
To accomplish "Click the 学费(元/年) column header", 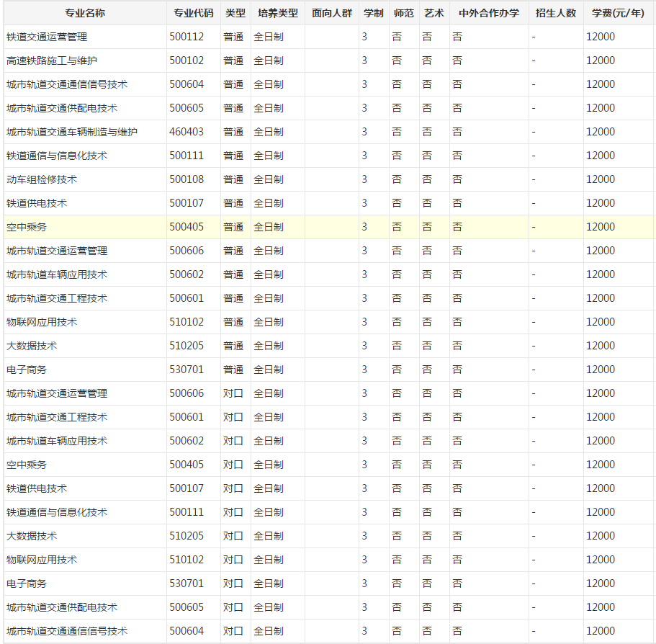I will click(x=618, y=13).
